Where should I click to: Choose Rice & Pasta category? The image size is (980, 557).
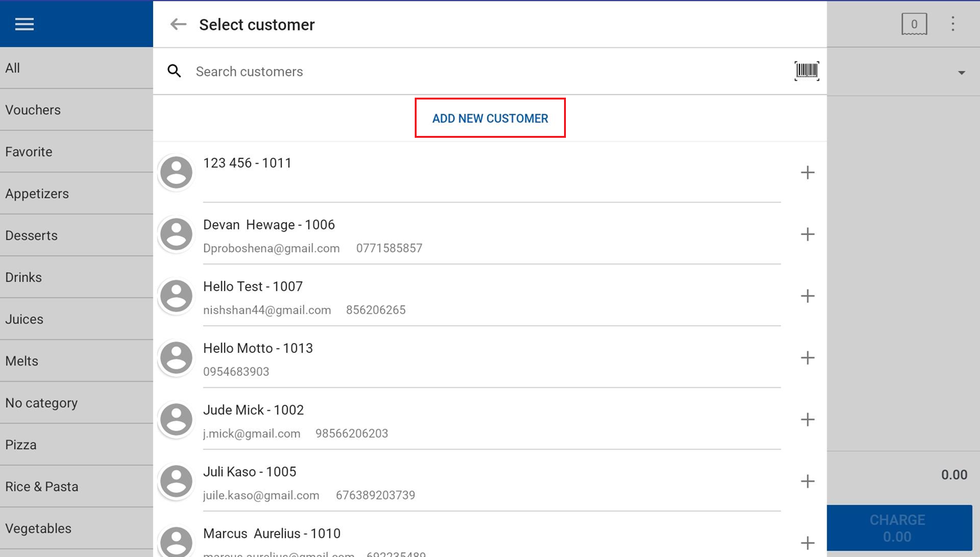pos(41,487)
